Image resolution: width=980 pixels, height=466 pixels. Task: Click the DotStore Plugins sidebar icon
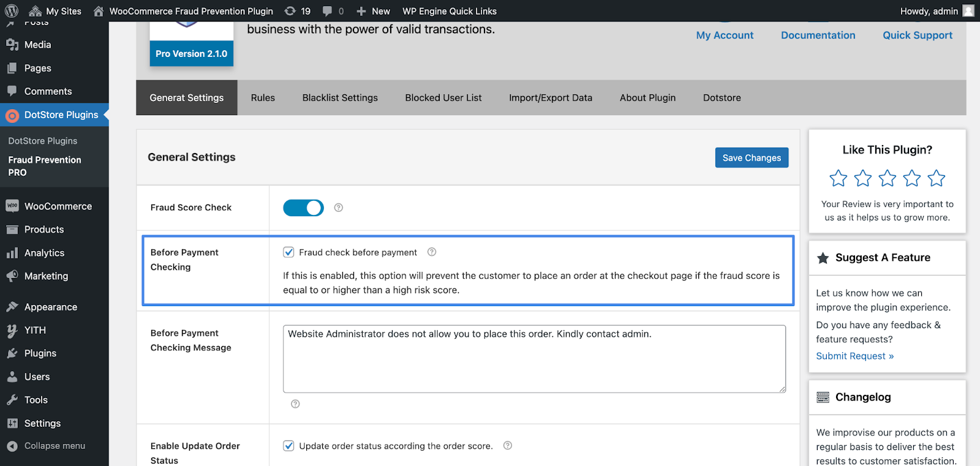click(x=12, y=115)
